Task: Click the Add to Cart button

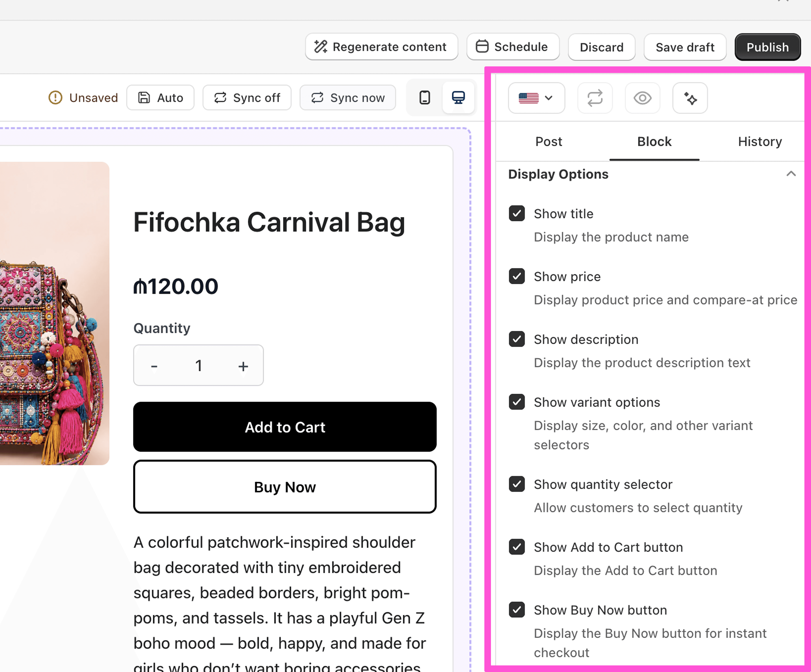Action: (x=285, y=427)
